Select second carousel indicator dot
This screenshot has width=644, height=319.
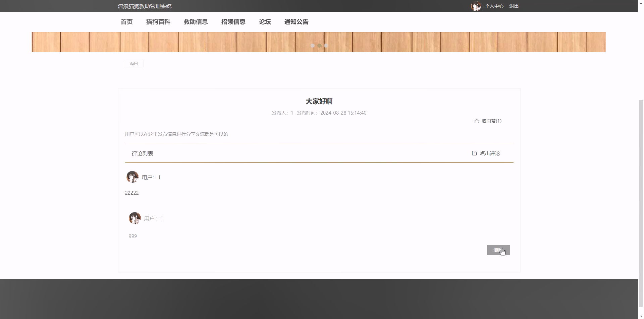(x=319, y=46)
